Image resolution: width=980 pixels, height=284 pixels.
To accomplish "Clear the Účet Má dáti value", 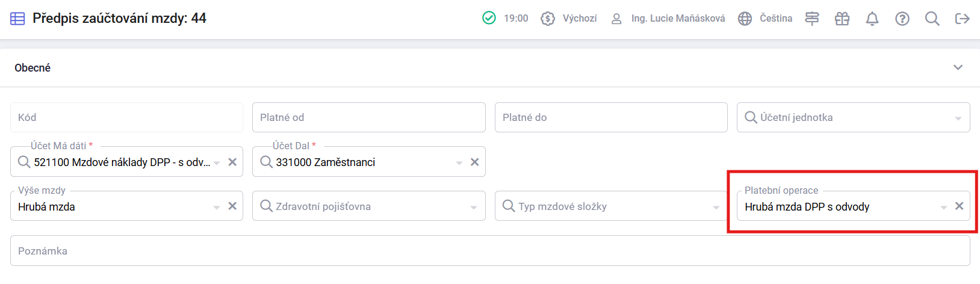I will [232, 162].
